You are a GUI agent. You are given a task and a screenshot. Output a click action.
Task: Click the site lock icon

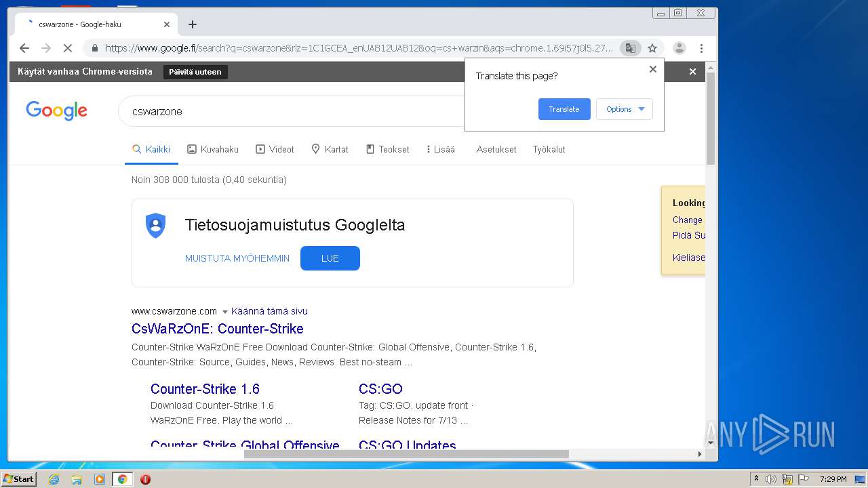[94, 48]
